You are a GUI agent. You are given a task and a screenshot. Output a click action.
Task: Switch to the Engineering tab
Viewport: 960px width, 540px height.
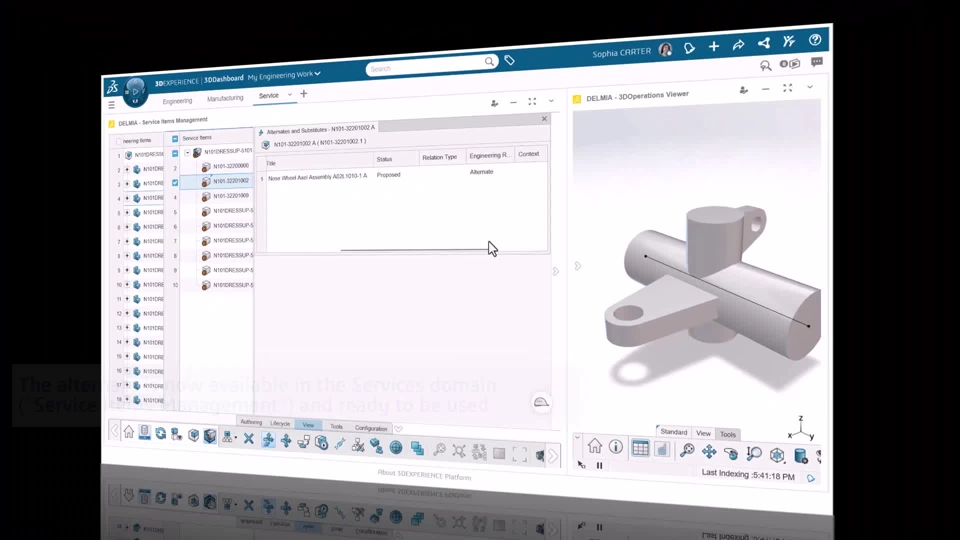click(177, 101)
